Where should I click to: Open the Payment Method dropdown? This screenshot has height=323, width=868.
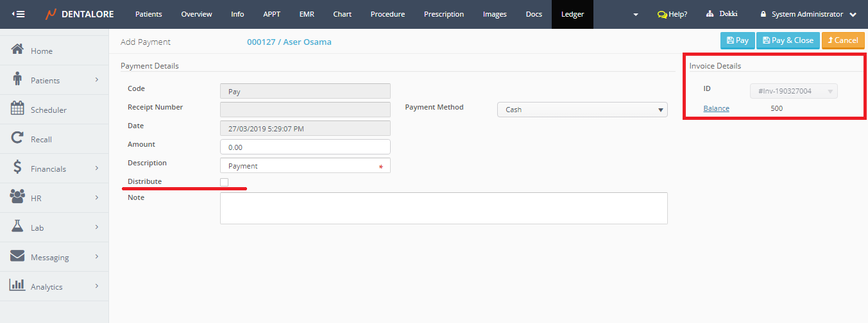tap(582, 110)
